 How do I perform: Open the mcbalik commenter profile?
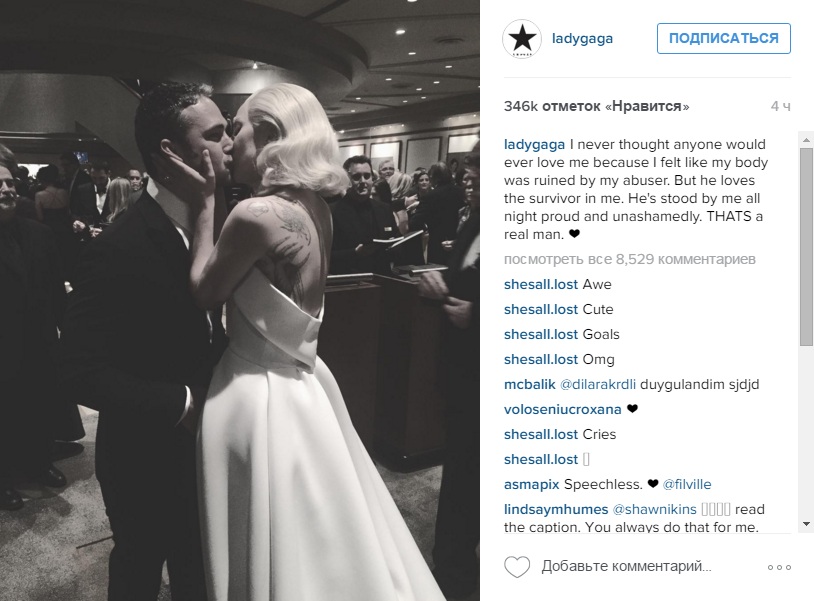[530, 385]
